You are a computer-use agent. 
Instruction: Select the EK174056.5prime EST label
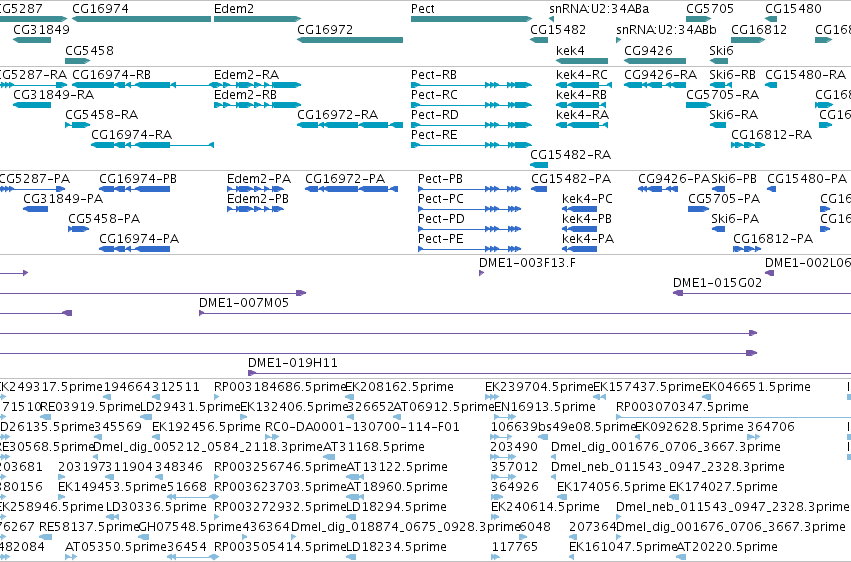611,487
